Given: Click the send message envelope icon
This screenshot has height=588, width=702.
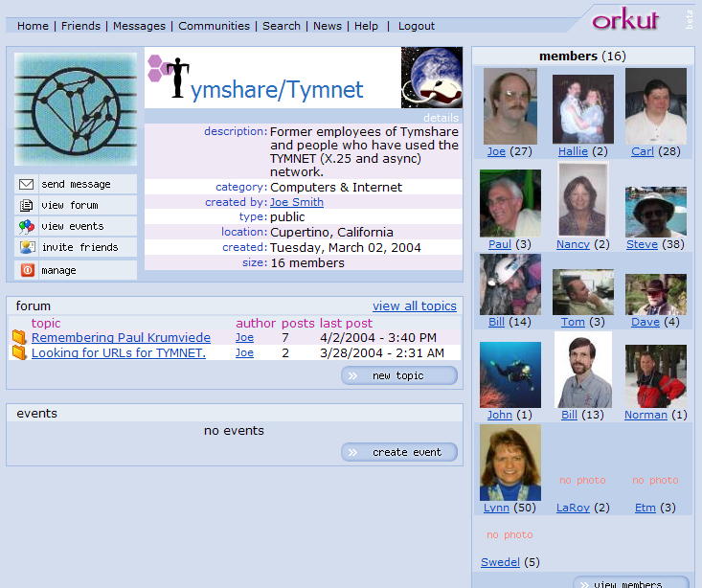Looking at the screenshot, I should click(27, 184).
